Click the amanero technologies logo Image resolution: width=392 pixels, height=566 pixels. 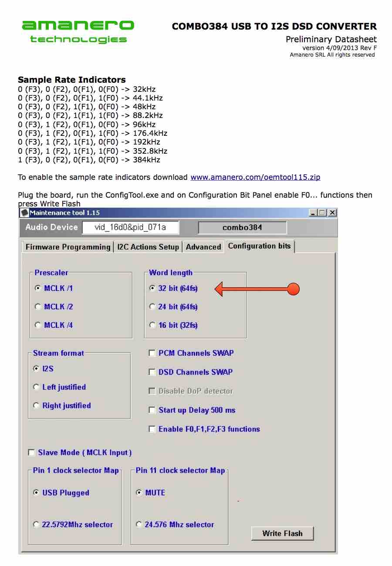point(78,31)
